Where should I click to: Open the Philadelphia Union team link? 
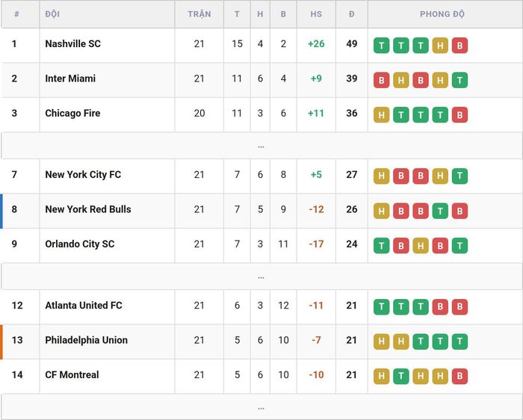click(87, 340)
